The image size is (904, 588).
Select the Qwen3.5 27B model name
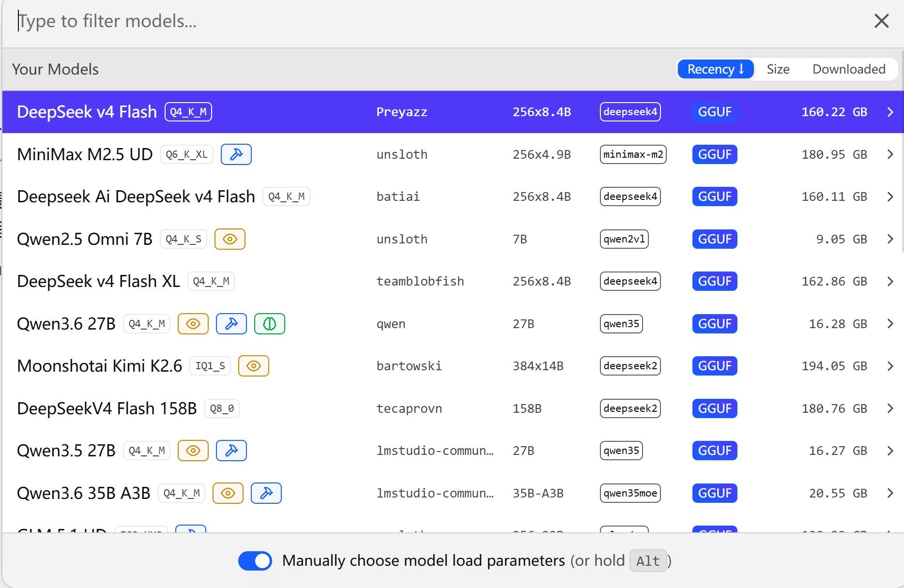click(x=66, y=451)
